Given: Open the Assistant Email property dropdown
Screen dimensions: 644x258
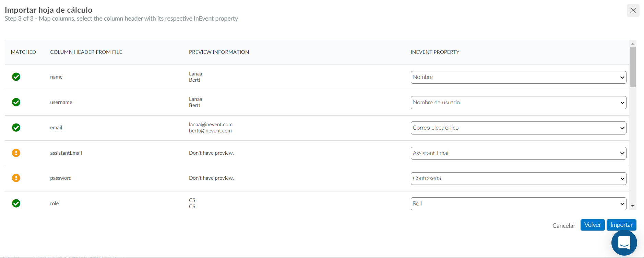Looking at the screenshot, I should (x=518, y=153).
